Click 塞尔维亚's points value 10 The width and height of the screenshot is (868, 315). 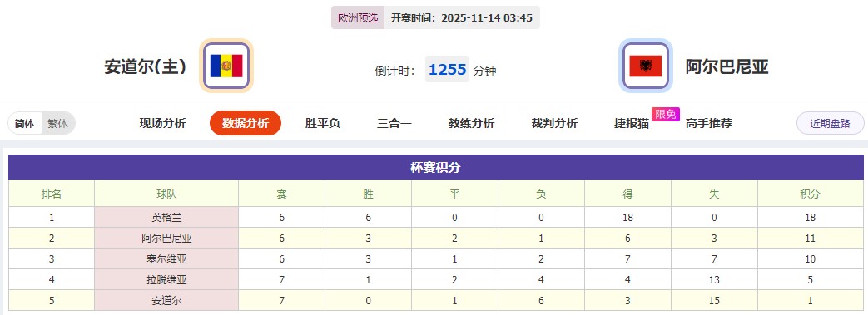point(811,259)
